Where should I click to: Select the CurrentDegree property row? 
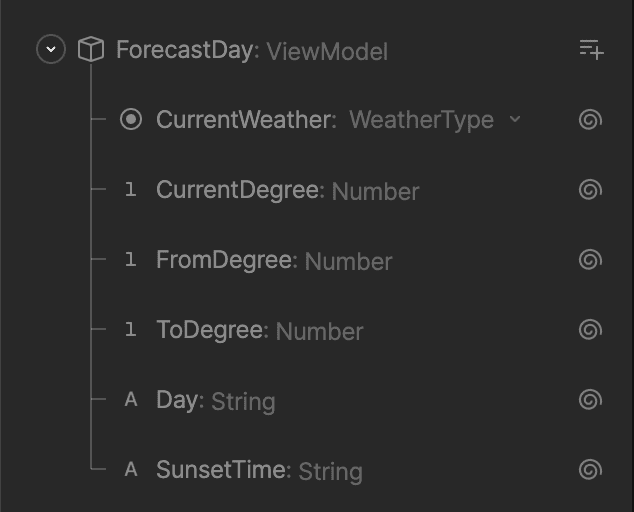(237, 190)
